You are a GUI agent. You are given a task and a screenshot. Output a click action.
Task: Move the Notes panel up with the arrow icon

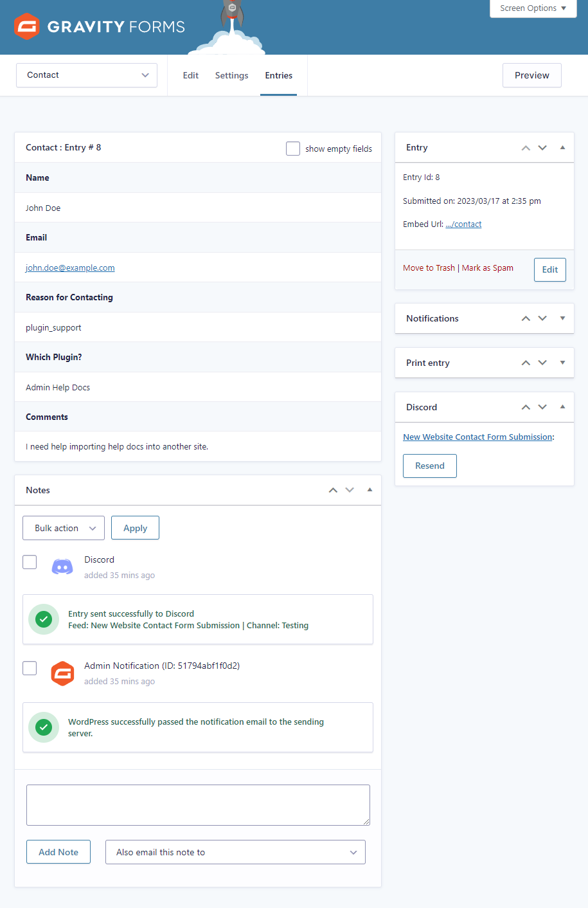point(333,489)
